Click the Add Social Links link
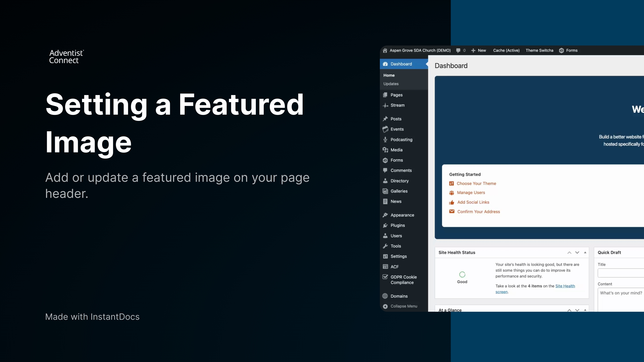 click(x=473, y=202)
